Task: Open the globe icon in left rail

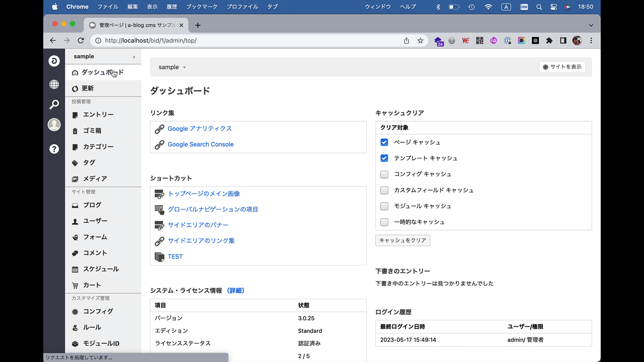Action: [x=54, y=84]
